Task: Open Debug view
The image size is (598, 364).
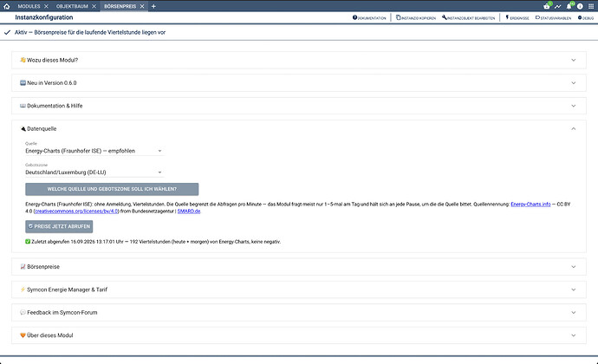Action: point(586,17)
